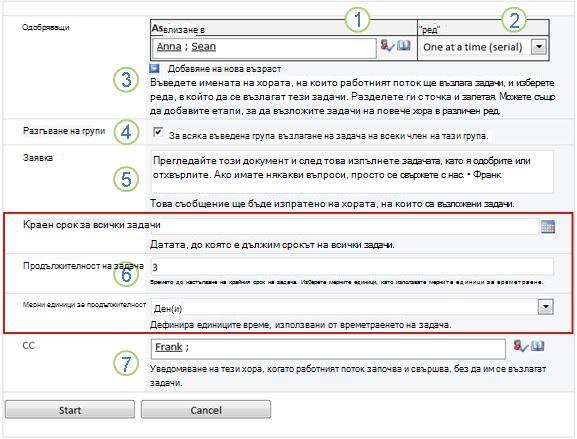Click the 'Продължителност на задача' label

pyautogui.click(x=83, y=266)
